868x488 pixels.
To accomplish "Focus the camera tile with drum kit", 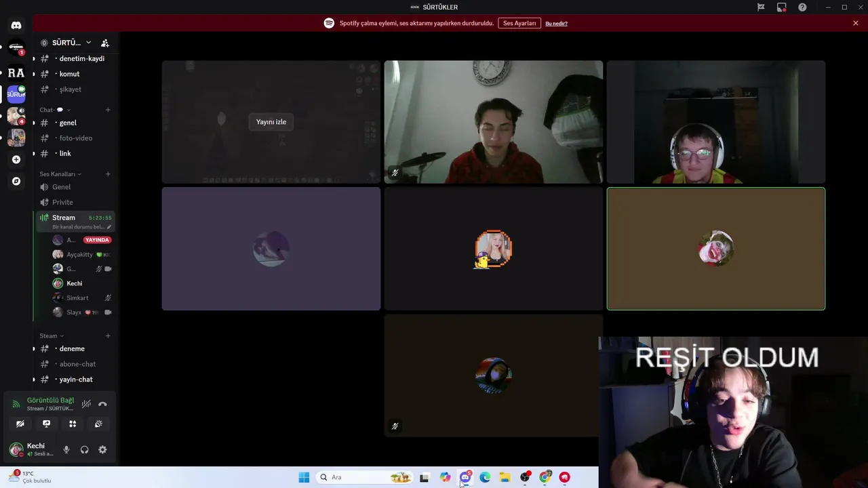I will (x=493, y=122).
